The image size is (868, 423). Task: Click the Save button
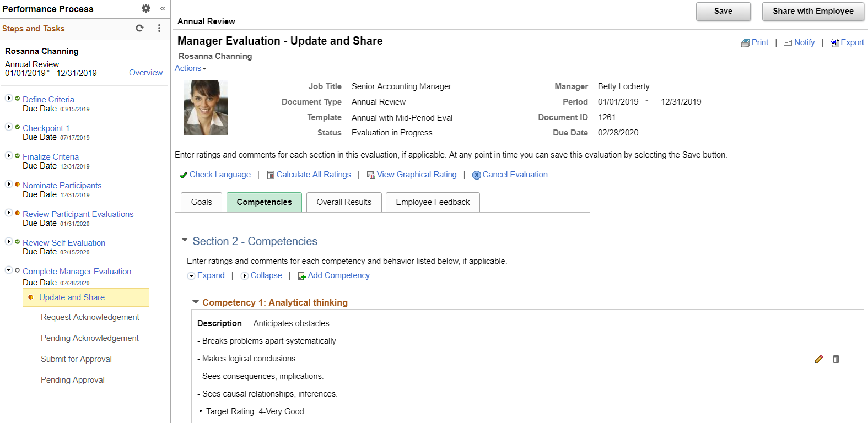click(723, 12)
